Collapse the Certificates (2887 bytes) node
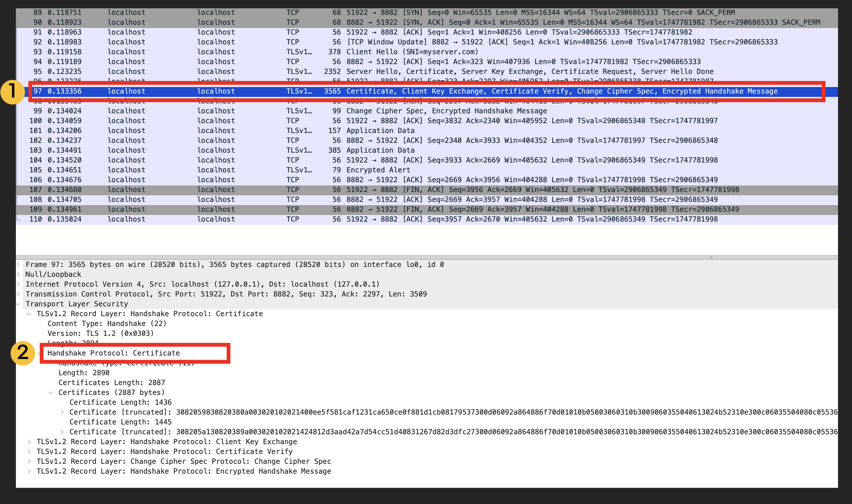 pyautogui.click(x=51, y=392)
